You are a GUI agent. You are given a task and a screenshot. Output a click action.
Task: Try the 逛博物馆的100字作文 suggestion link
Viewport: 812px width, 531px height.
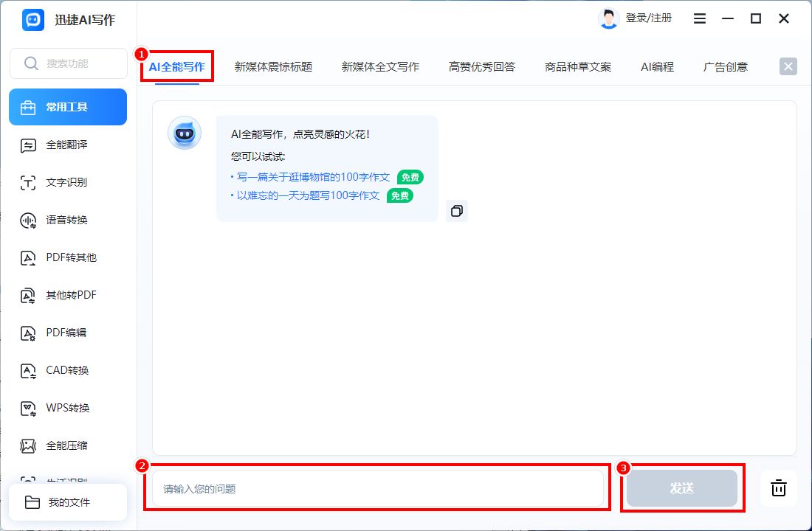[x=313, y=177]
